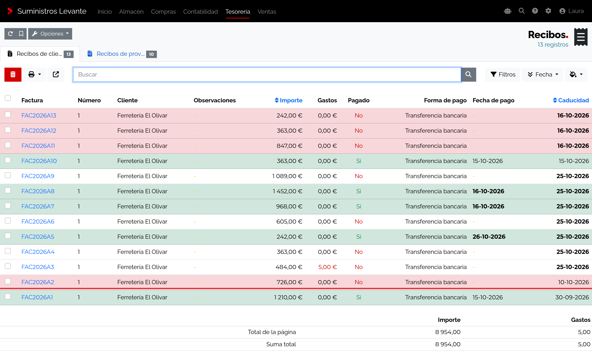Click the 13 registros count text
This screenshot has width=592, height=364.
pos(553,45)
